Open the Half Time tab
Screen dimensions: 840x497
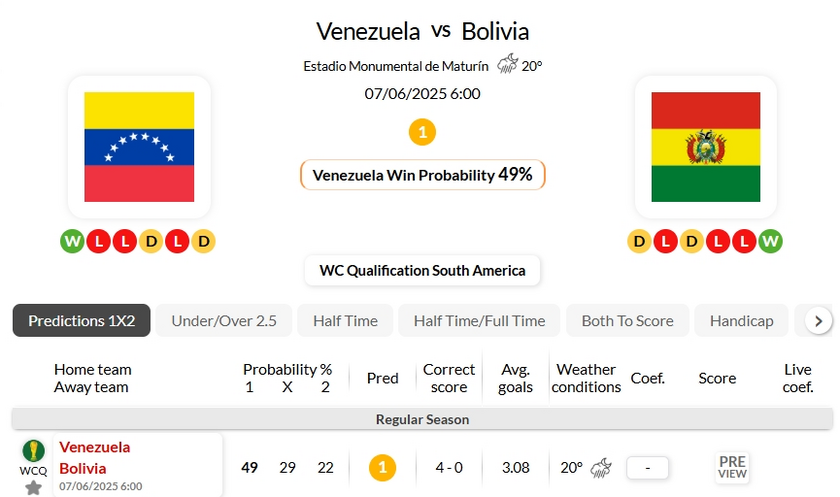[345, 321]
